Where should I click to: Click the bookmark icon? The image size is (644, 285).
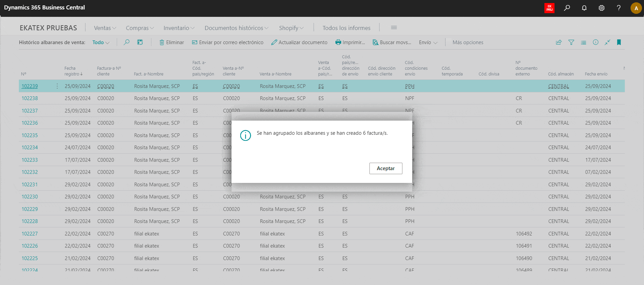pyautogui.click(x=618, y=42)
